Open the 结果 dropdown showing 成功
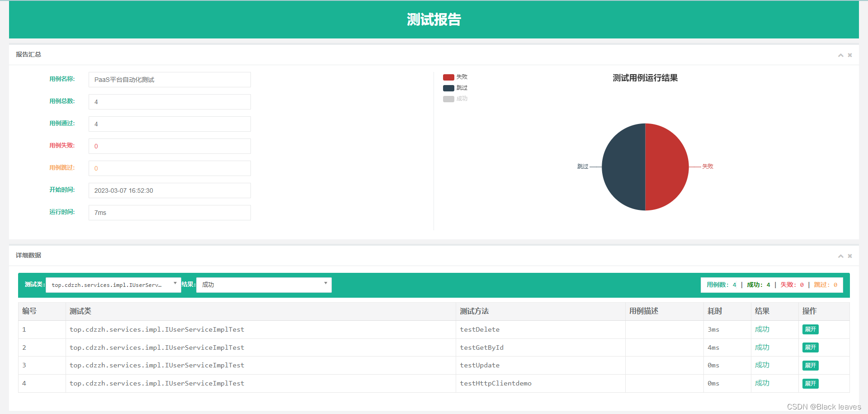868x414 pixels. tap(264, 285)
